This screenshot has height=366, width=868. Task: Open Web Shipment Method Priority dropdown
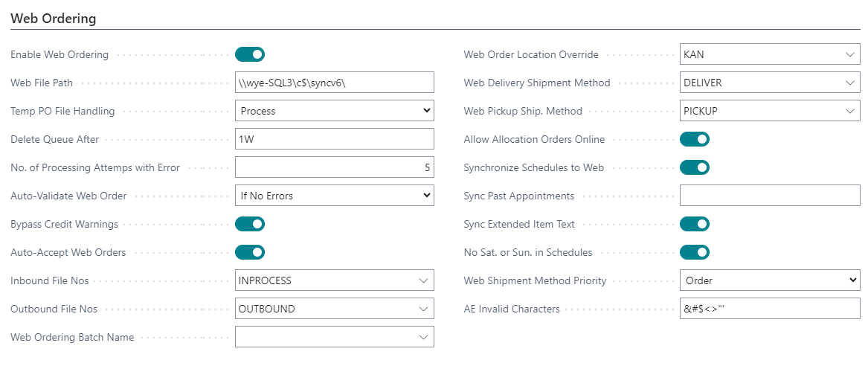pos(770,280)
